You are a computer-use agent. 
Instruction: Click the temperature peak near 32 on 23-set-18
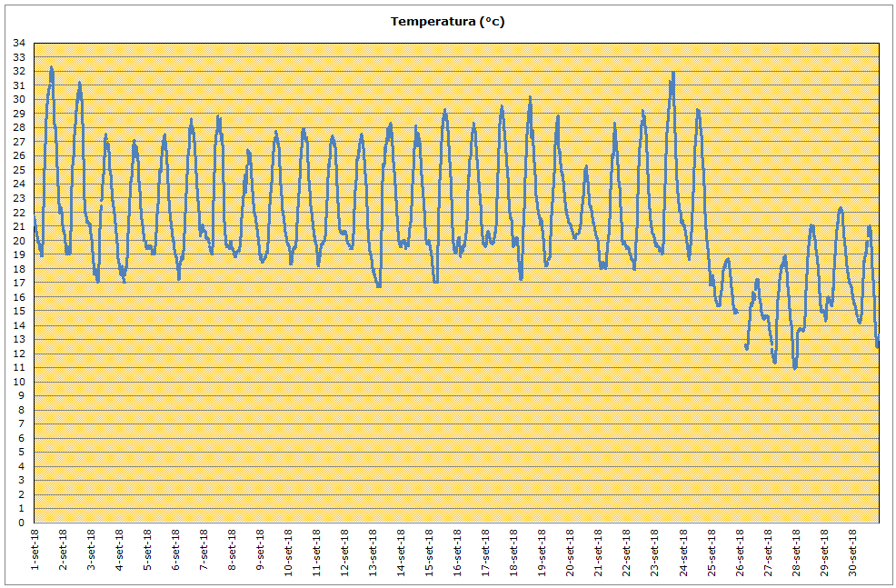pos(673,73)
